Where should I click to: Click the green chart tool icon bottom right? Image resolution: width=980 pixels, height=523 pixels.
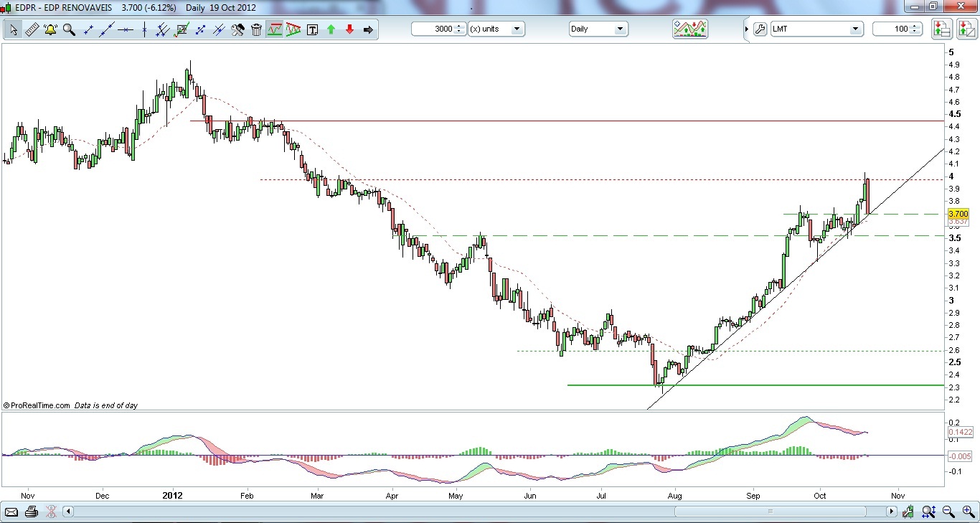point(909,512)
